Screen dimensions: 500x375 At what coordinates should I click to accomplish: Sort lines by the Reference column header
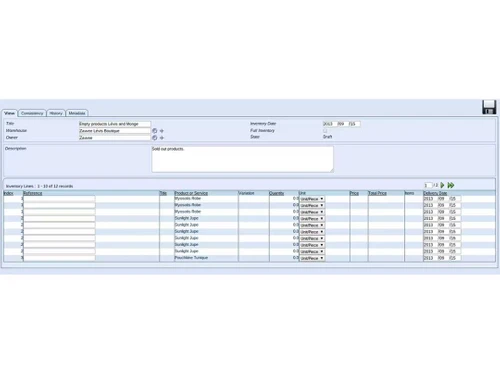(33, 193)
